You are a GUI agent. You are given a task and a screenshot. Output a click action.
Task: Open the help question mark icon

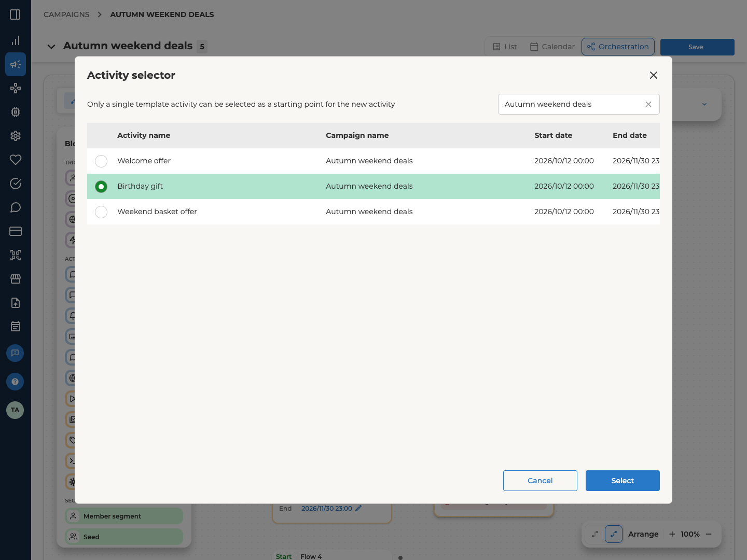click(15, 382)
